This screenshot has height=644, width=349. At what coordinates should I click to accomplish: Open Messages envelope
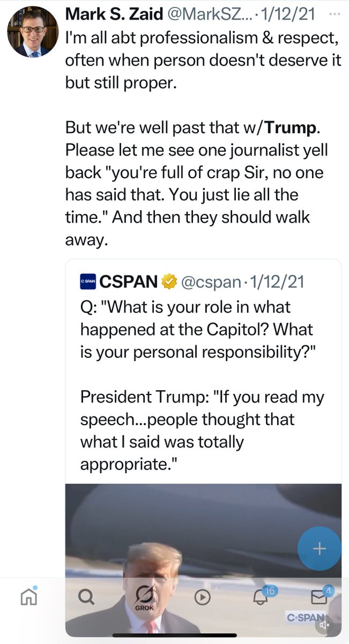(319, 597)
